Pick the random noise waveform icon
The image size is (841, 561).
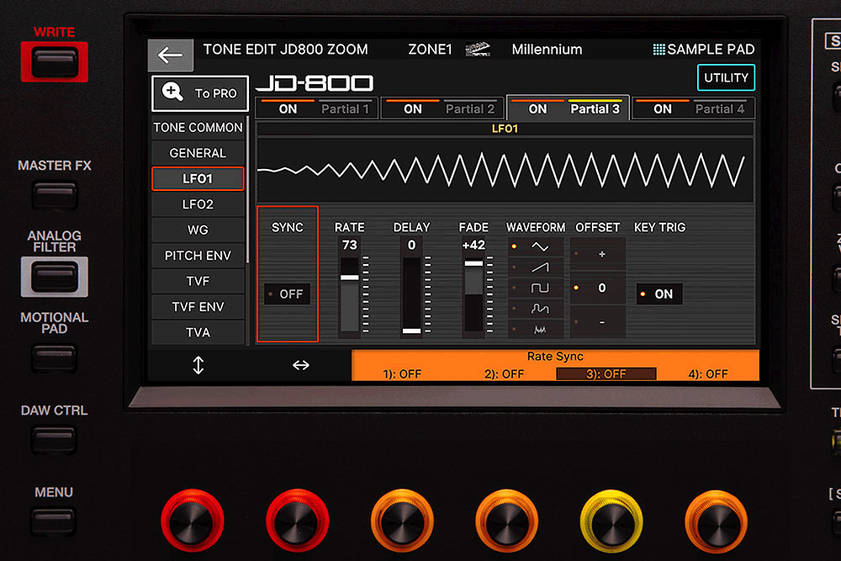pos(539,328)
